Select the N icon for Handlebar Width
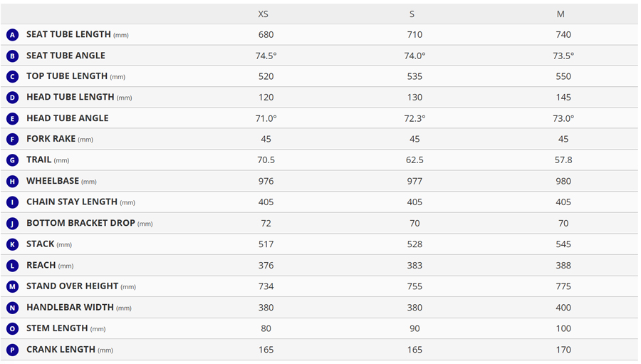Screen dimensions: 641x364 pyautogui.click(x=12, y=308)
